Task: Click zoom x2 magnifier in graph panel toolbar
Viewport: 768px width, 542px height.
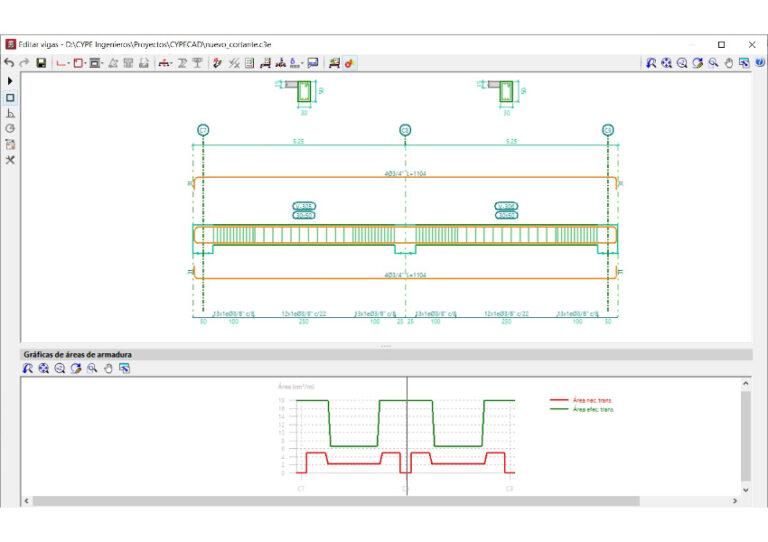Action: click(x=60, y=368)
